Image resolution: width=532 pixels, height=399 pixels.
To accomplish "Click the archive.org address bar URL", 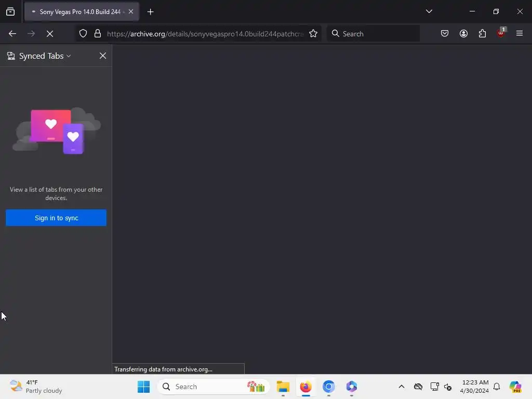I will [x=205, y=34].
